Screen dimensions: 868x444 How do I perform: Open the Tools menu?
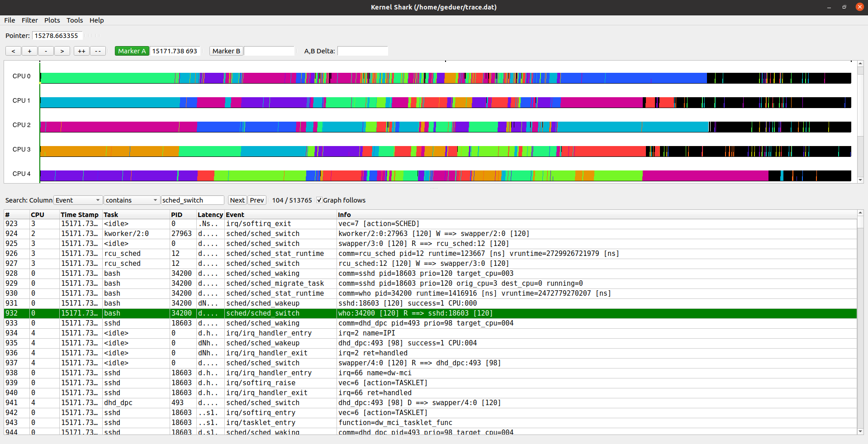75,20
